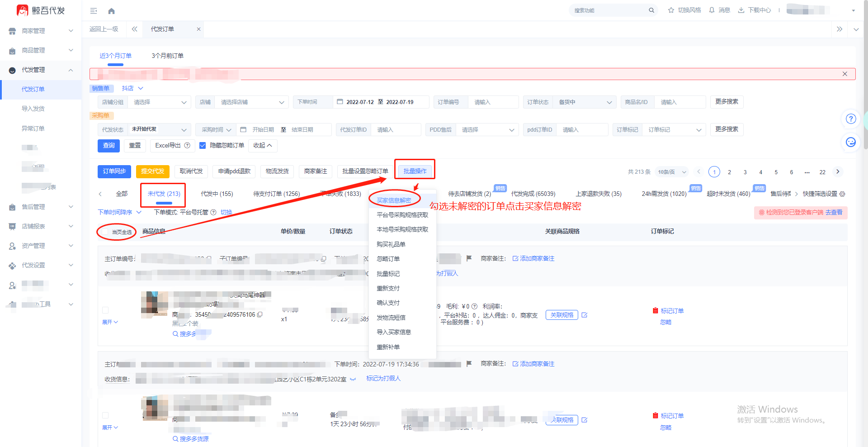Click 去查看 link in client notice
Screen dimensions: 868x447
(x=834, y=212)
